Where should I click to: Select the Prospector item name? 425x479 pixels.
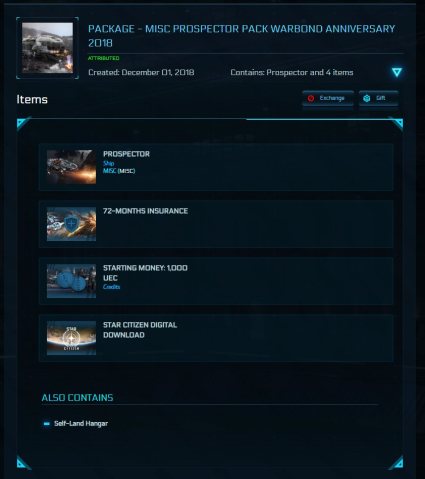click(126, 154)
